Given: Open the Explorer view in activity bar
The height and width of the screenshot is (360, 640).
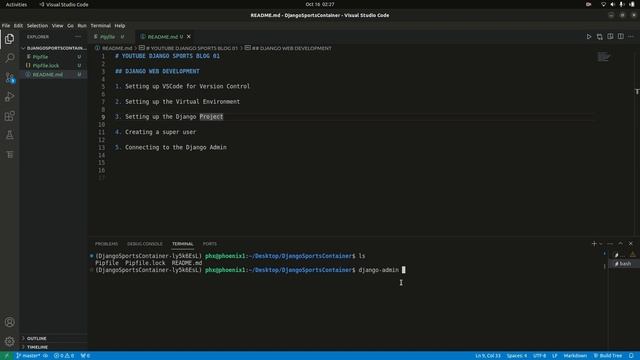Looking at the screenshot, I should pyautogui.click(x=9, y=39).
